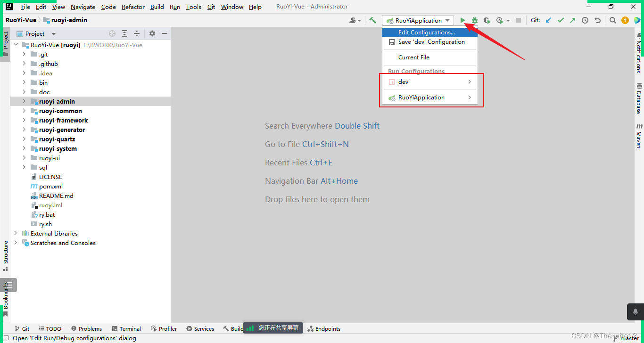Open the Problems bottom tool window
Screen dimensions: 644x343
[86, 329]
